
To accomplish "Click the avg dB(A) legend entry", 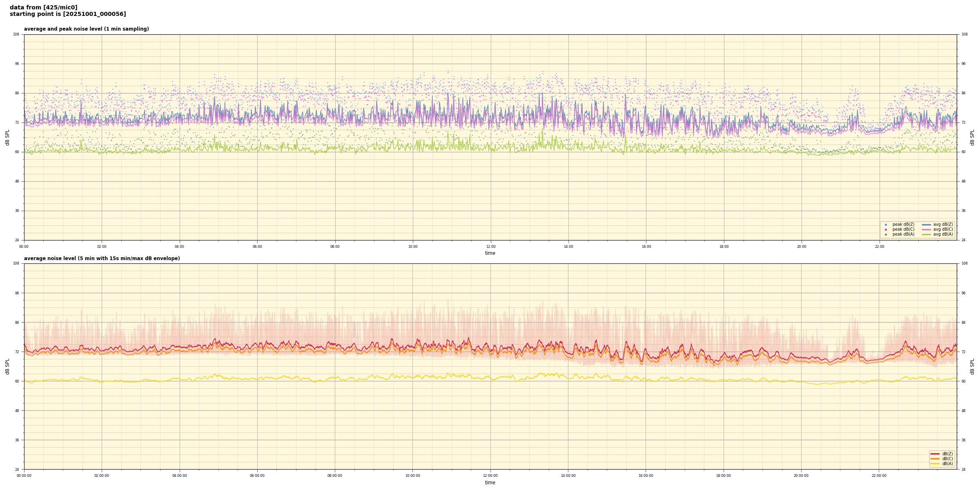I will 942,234.
